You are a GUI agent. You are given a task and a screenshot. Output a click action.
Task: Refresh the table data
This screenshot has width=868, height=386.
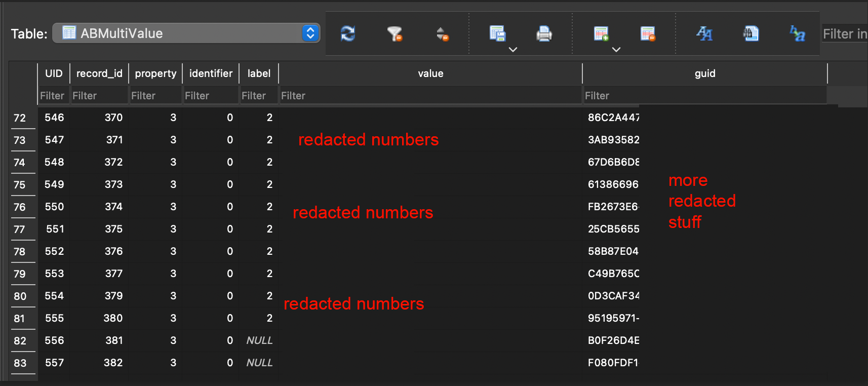point(348,34)
